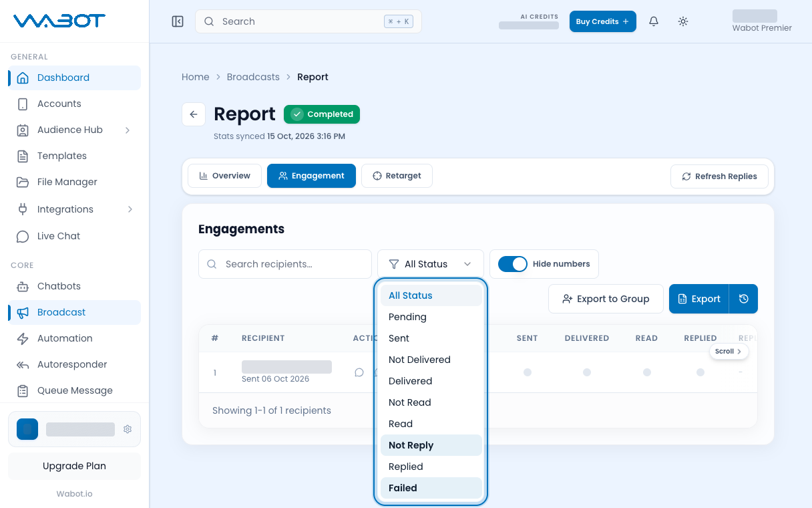
Task: Click the Export button
Action: point(699,299)
